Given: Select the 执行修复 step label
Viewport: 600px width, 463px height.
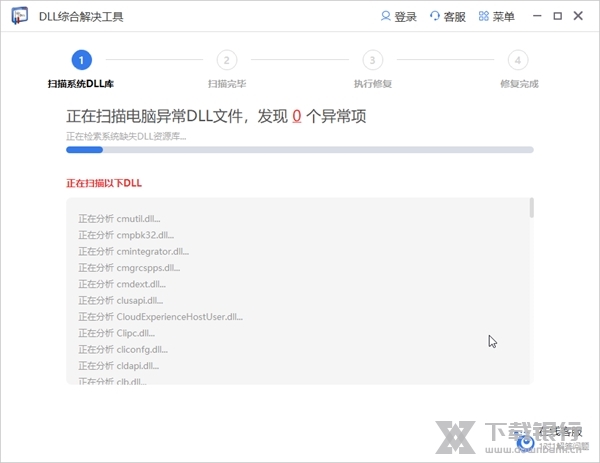Looking at the screenshot, I should 373,84.
